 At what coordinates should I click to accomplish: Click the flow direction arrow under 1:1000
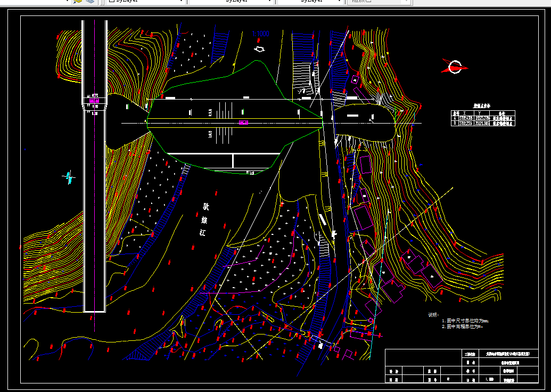(259, 49)
